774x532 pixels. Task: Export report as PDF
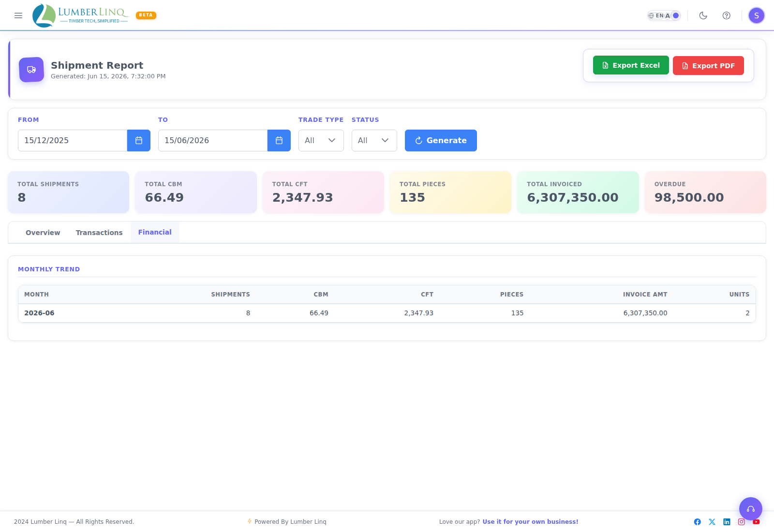[x=708, y=65]
